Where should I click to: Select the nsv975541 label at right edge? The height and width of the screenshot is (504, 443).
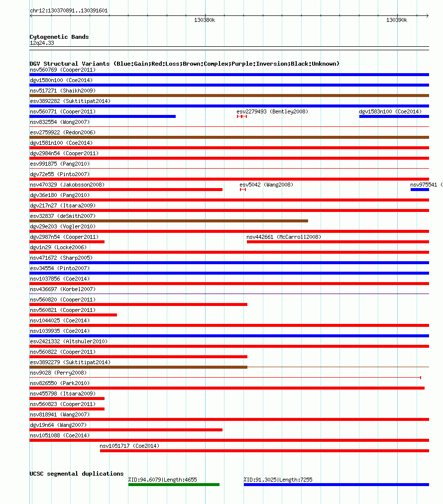(426, 185)
